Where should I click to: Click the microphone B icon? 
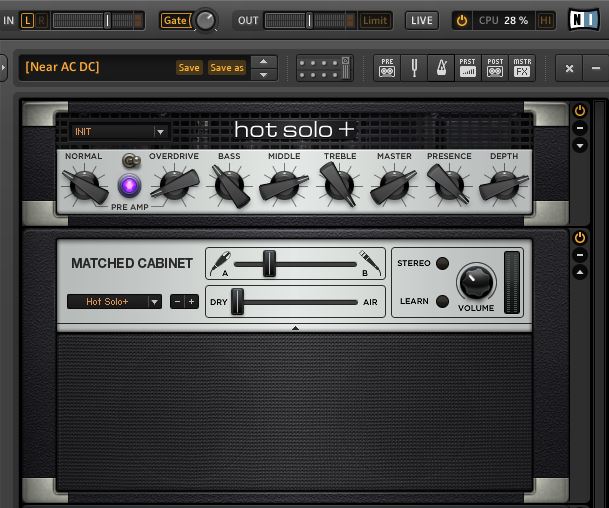point(370,261)
